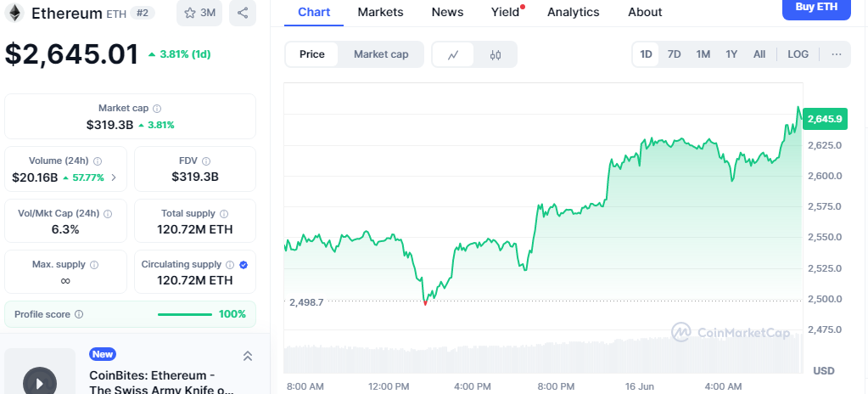Screen dimensions: 868x394
Task: Switch to candlestick chart view icon
Action: [x=496, y=54]
